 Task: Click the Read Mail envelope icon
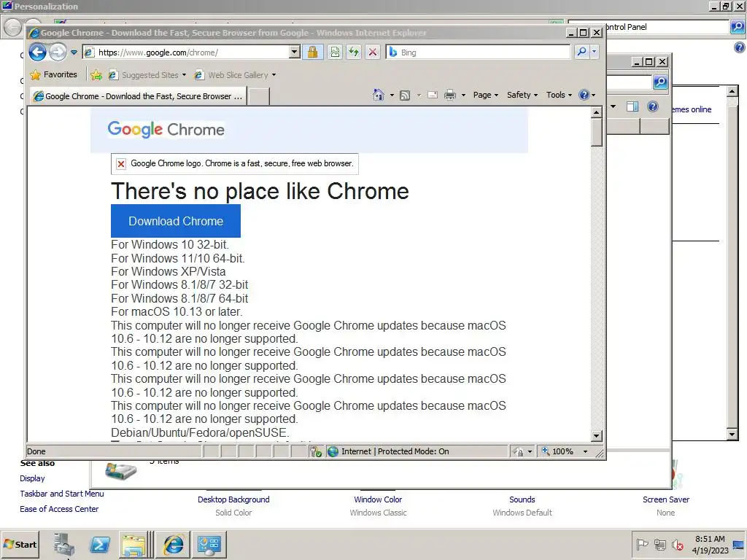[x=433, y=95]
